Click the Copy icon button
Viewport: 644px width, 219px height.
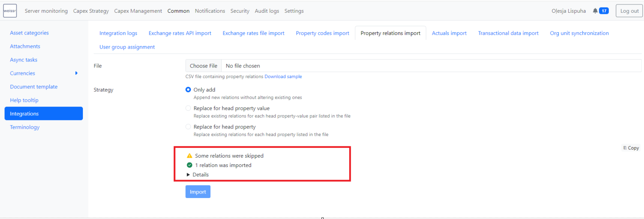tap(631, 148)
